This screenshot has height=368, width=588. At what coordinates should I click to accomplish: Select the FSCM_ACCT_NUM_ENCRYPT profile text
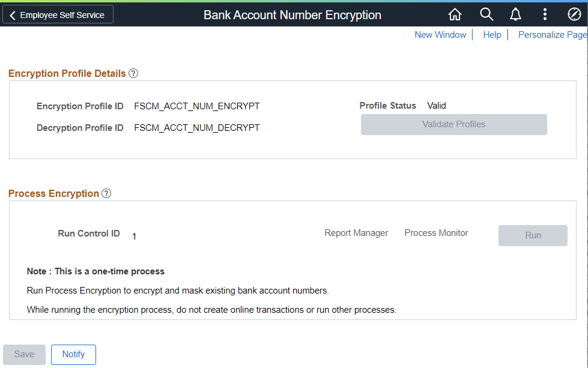pos(196,106)
